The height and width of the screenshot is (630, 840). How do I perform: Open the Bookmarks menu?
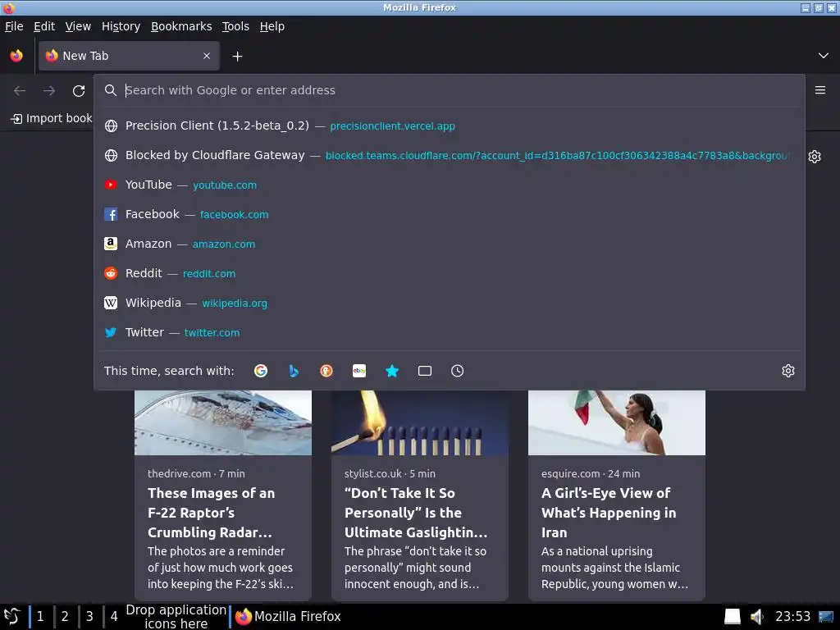coord(181,26)
